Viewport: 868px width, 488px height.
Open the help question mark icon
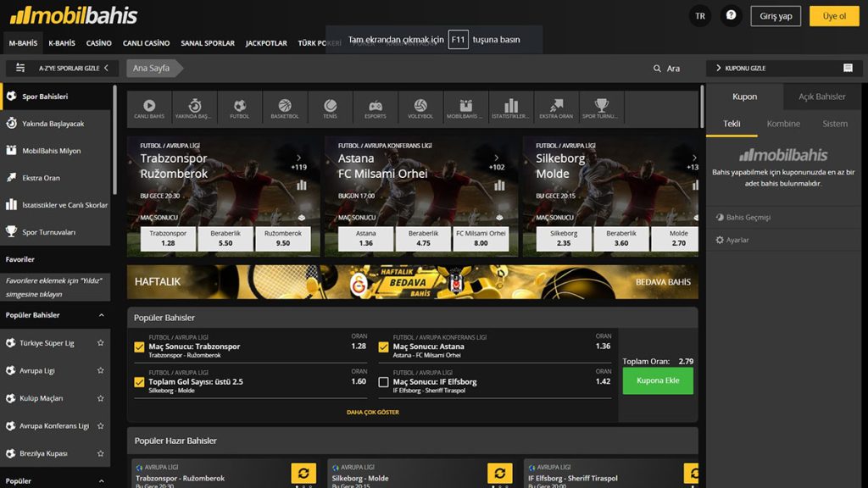coord(731,16)
